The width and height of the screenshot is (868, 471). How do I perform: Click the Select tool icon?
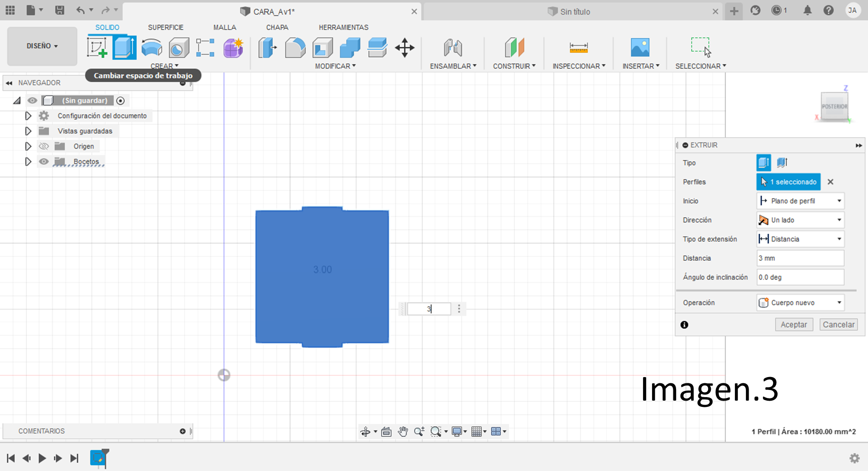[701, 47]
